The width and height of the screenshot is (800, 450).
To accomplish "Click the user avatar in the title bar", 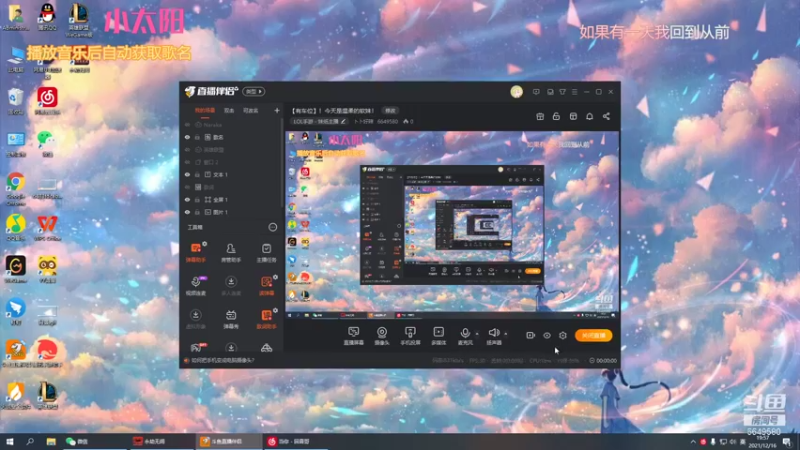I will pyautogui.click(x=516, y=92).
